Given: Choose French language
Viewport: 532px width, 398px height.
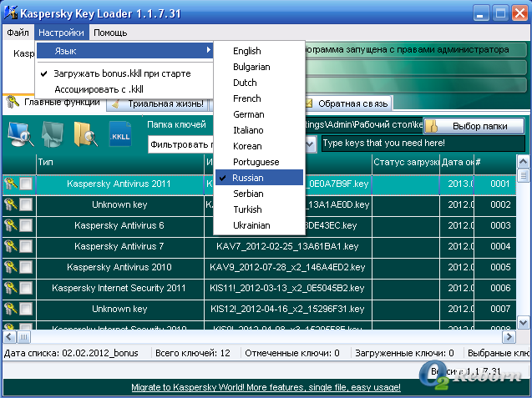Looking at the screenshot, I should (x=259, y=98).
